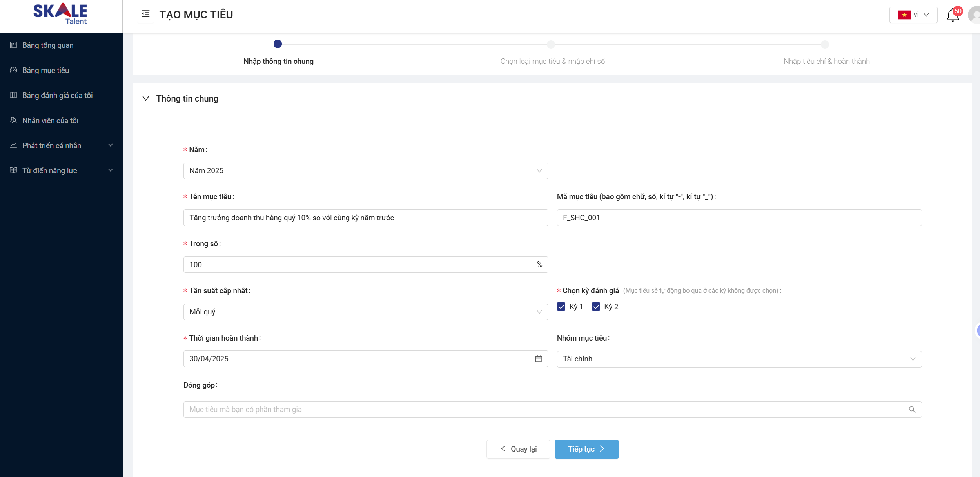Open the Tần suất cập nhật dropdown
The image size is (980, 477).
pyautogui.click(x=365, y=312)
